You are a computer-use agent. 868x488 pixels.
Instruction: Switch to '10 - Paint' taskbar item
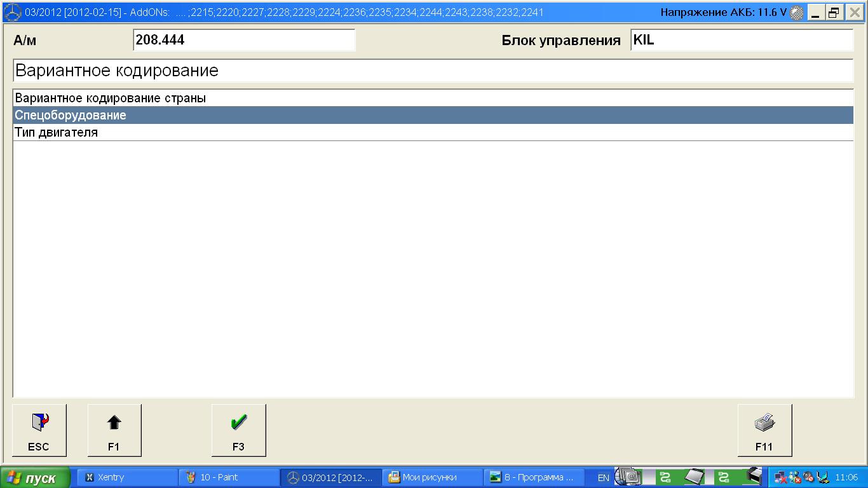coord(229,477)
